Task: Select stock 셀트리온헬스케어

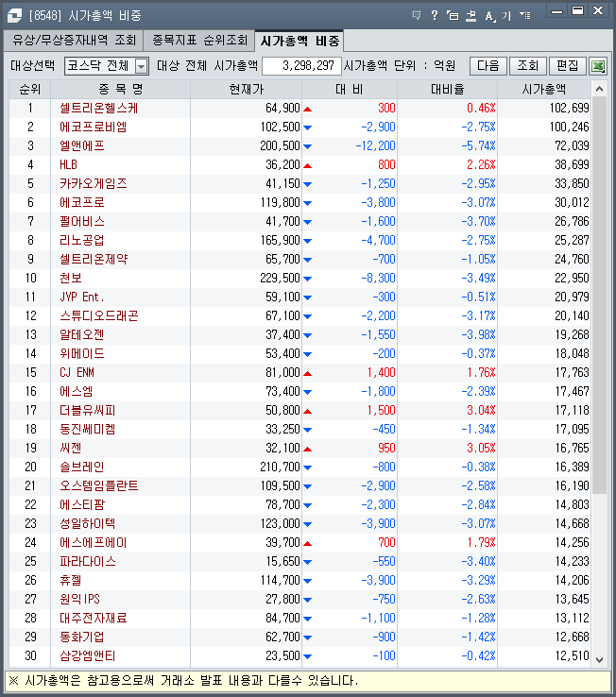Action: [x=99, y=108]
